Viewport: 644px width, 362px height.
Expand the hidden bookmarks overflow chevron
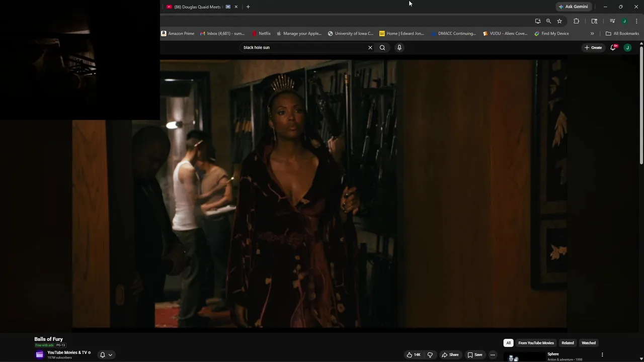pyautogui.click(x=592, y=34)
